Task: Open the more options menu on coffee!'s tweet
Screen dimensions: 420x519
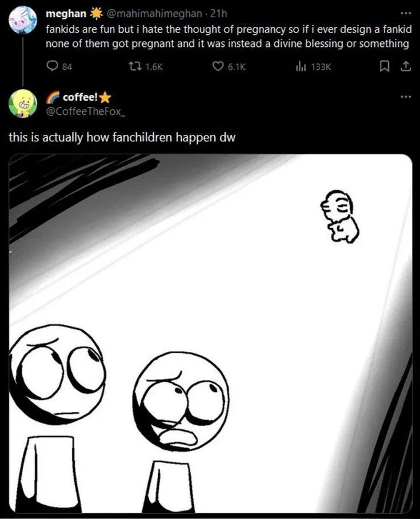Action: [406, 97]
